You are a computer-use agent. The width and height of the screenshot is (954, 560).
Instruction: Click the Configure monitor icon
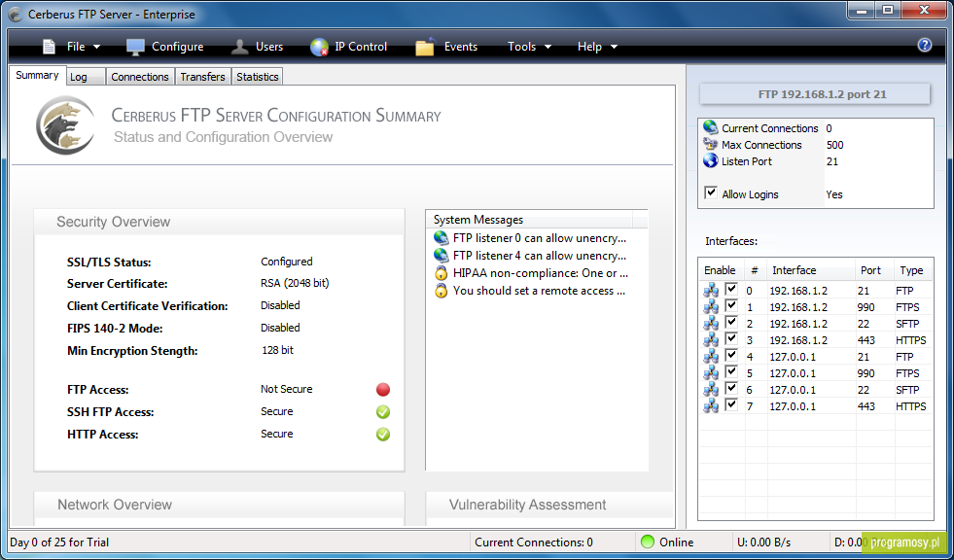pos(136,47)
